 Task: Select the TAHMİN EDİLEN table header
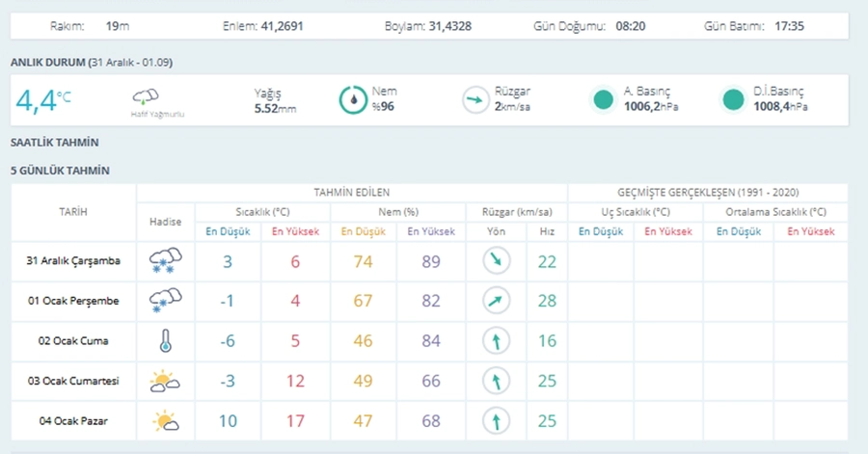point(352,192)
